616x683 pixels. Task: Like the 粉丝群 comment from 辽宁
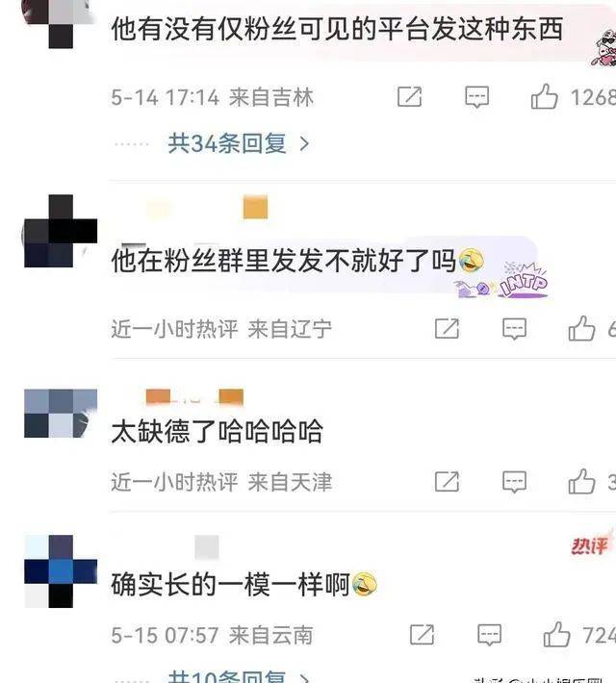[581, 328]
